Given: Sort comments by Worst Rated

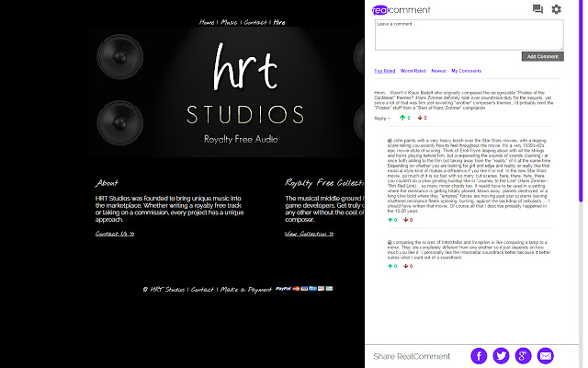Looking at the screenshot, I should click(413, 70).
